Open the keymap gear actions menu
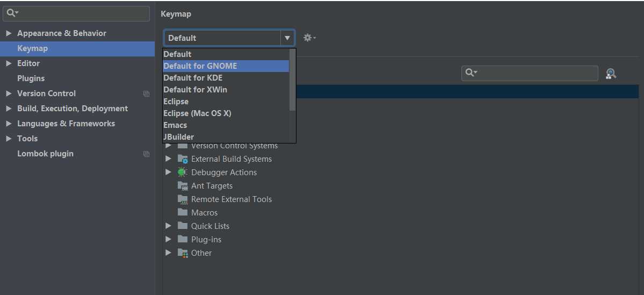The height and width of the screenshot is (295, 644). [309, 38]
